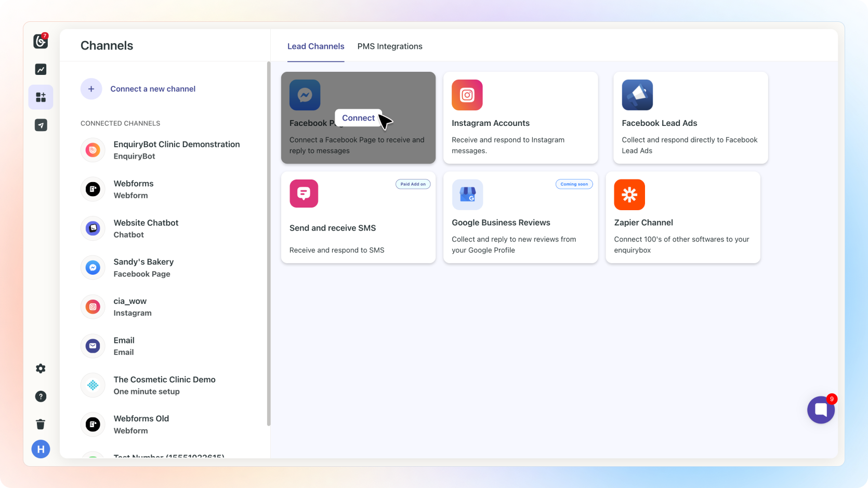The height and width of the screenshot is (488, 868).
Task: Open the settings gear icon
Action: tap(41, 368)
